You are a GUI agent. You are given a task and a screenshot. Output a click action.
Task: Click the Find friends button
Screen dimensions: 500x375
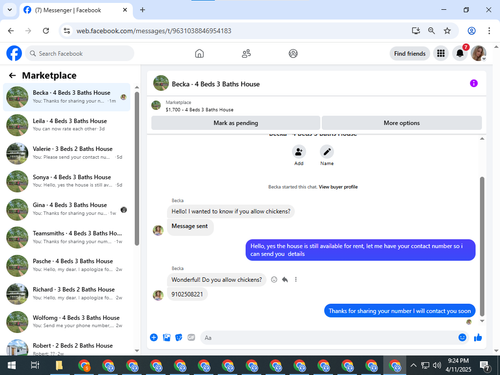click(410, 53)
